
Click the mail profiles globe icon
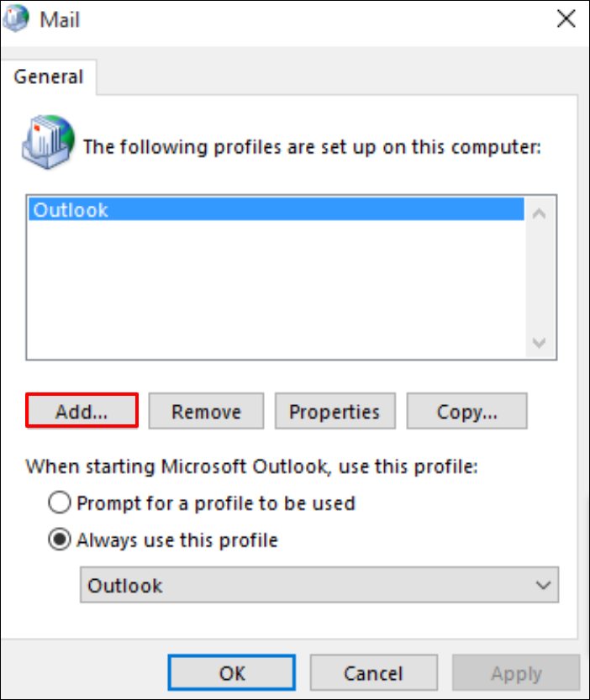coord(49,140)
